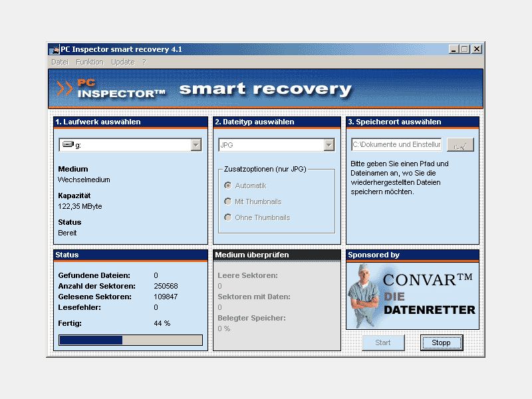Click the browse save location button
This screenshot has width=532, height=399.
click(460, 145)
